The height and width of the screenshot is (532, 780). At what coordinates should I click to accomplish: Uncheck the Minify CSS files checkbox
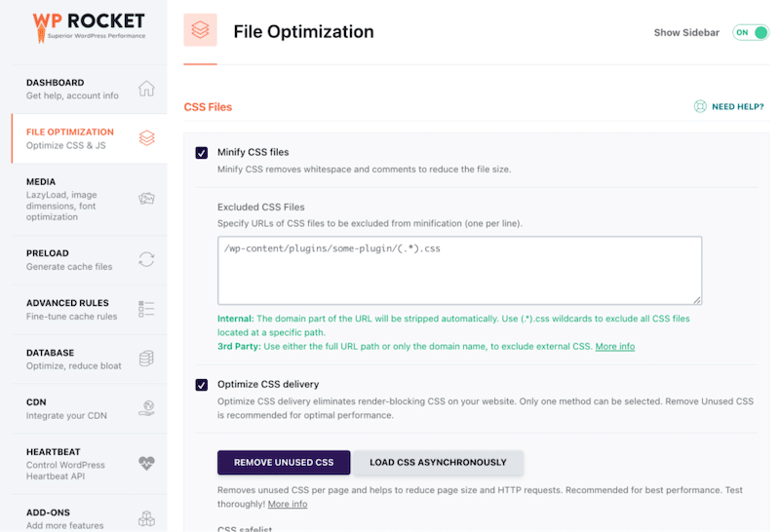coord(202,152)
